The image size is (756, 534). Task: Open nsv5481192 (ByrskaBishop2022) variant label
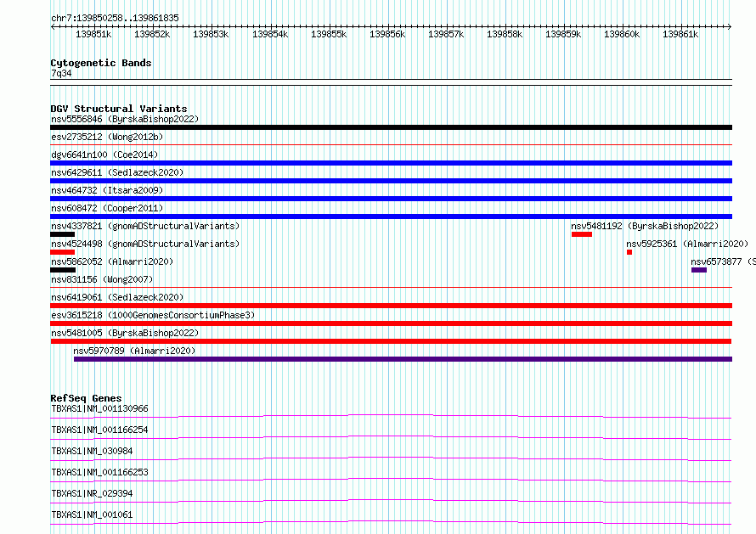(645, 226)
